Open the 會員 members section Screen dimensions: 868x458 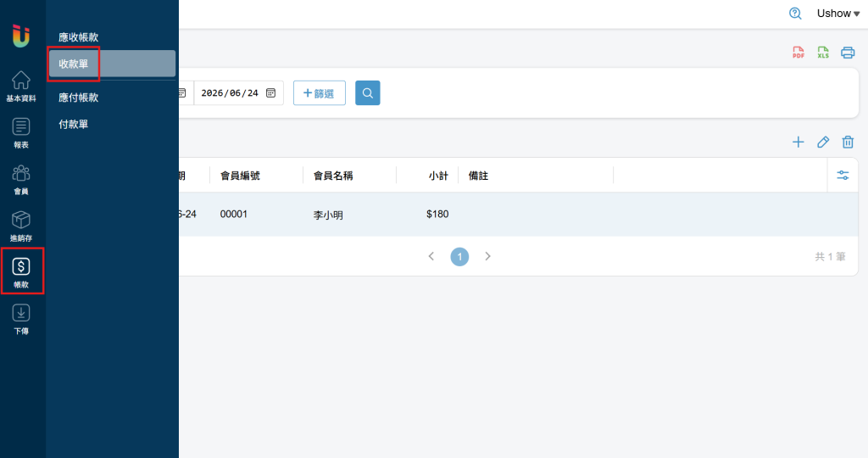pyautogui.click(x=21, y=180)
